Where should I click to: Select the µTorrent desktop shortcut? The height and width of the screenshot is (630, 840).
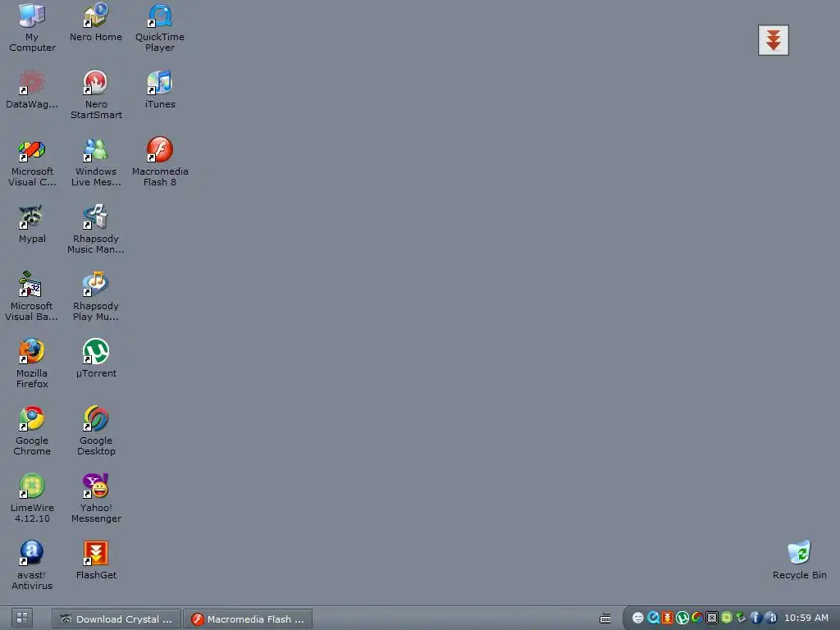coord(96,358)
